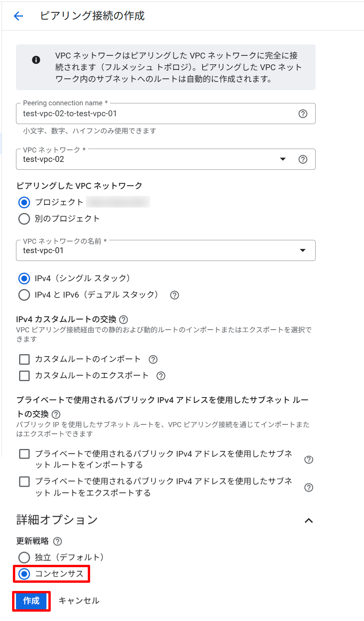364x621 pixels.
Task: Enable カスタムルートのエクスポート checkbox
Action: point(24,376)
